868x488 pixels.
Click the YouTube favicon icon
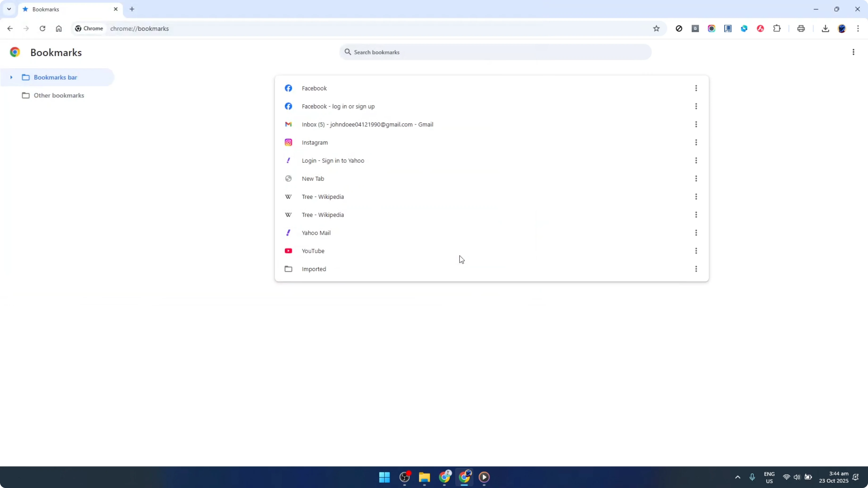[288, 251]
